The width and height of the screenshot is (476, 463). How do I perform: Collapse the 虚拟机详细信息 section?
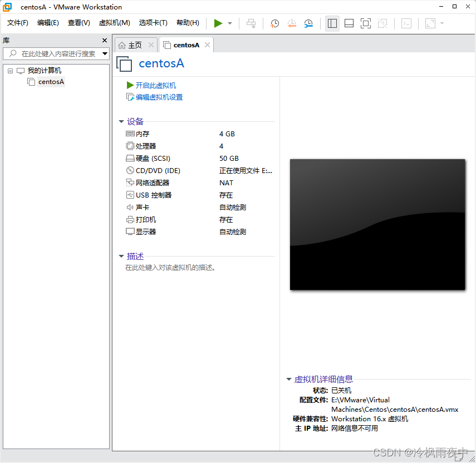point(289,380)
